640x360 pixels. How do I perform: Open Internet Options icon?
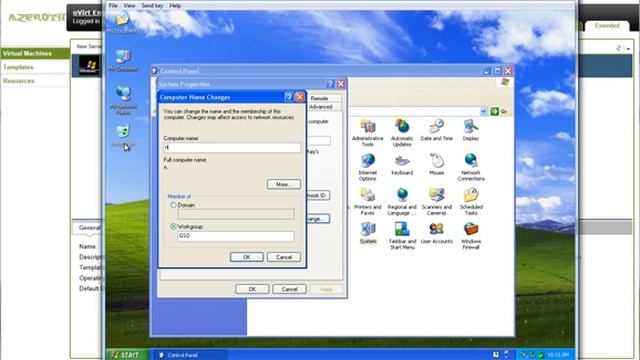(x=367, y=167)
